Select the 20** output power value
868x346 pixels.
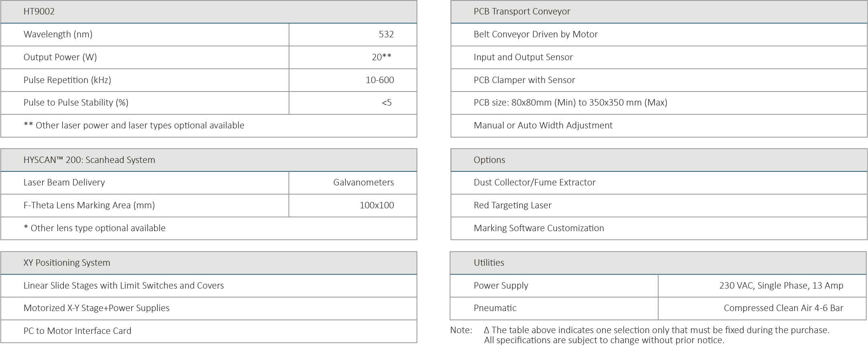coord(381,57)
